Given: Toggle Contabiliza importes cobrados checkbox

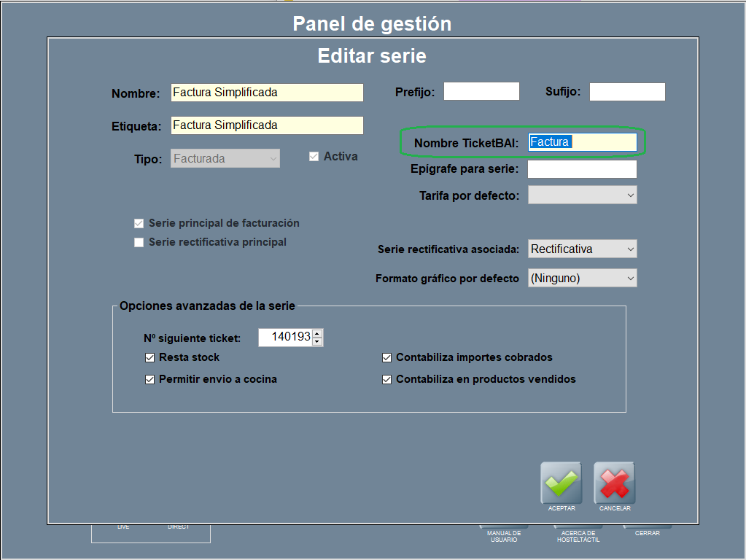Looking at the screenshot, I should point(387,358).
